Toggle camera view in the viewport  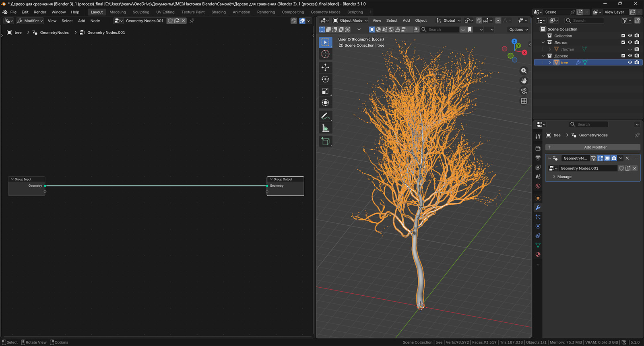(x=524, y=91)
